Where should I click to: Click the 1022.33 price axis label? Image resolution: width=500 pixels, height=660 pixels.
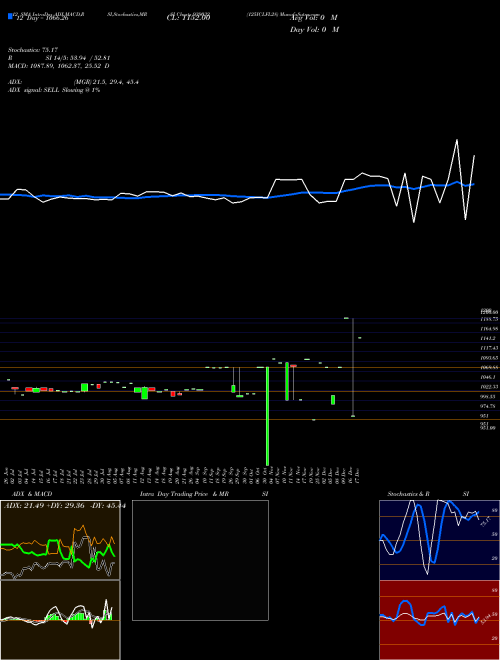pyautogui.click(x=489, y=387)
